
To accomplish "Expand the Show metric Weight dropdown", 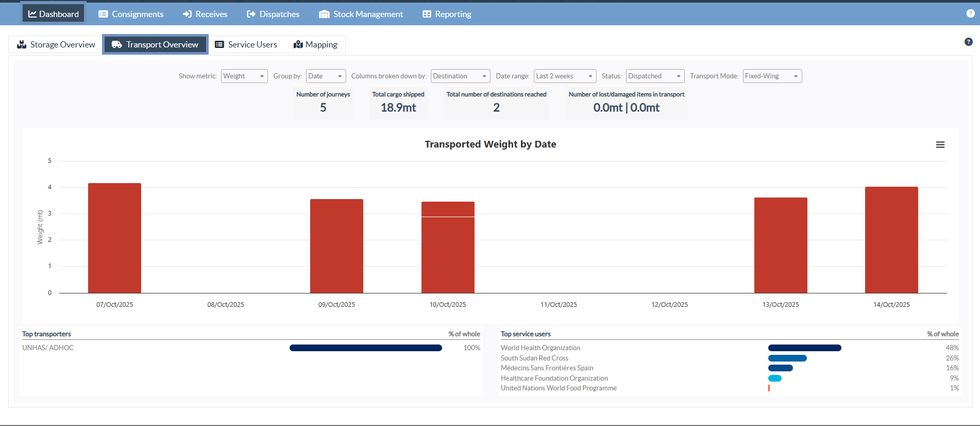I will coord(244,76).
